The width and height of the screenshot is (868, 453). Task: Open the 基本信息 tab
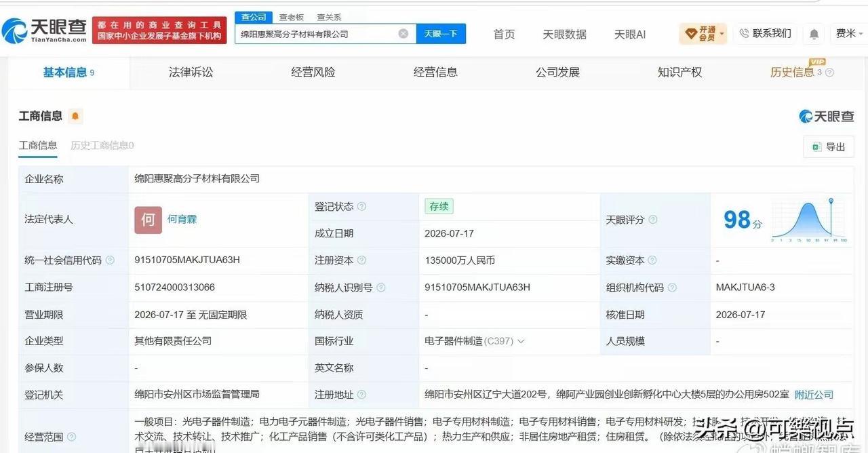[68, 73]
